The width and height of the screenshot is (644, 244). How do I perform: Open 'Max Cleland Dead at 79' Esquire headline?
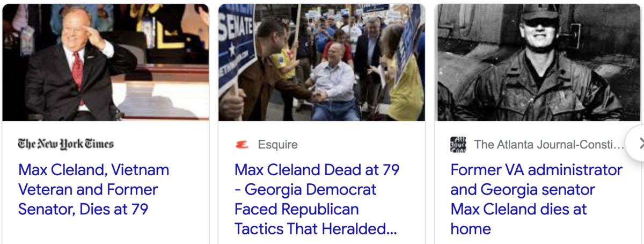coord(318,199)
